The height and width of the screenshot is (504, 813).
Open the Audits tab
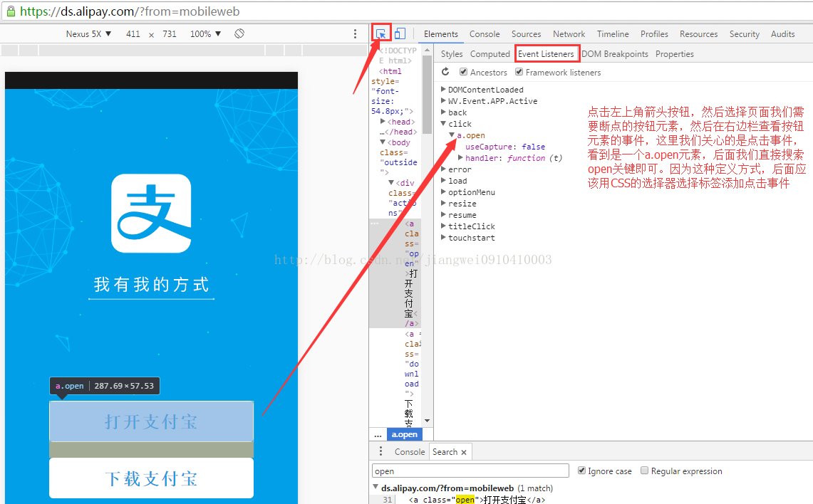pos(783,33)
